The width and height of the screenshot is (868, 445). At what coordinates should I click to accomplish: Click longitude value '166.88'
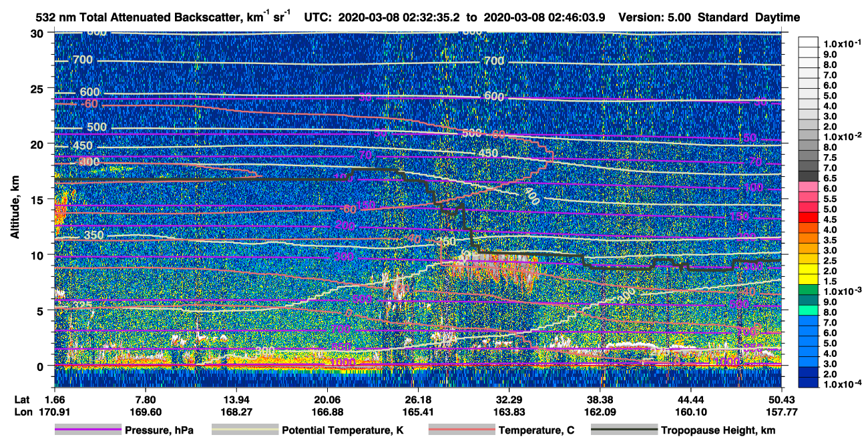(x=327, y=412)
